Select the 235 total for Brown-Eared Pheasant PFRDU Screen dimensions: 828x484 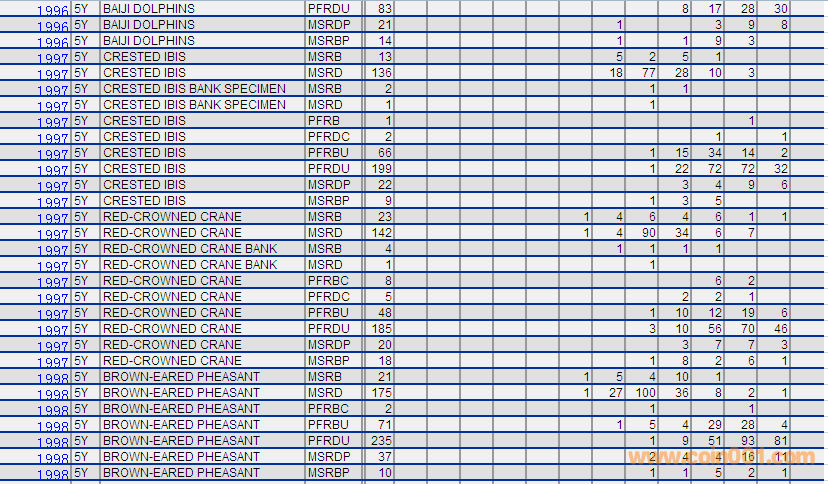(x=381, y=440)
